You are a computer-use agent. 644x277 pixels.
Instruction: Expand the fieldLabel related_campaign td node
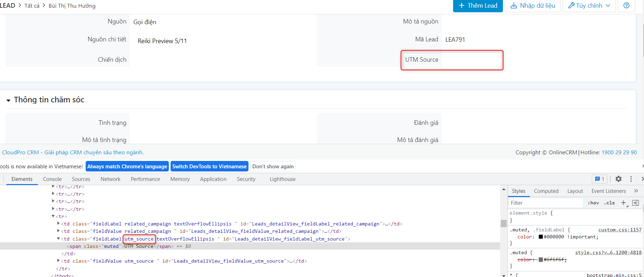coord(59,223)
